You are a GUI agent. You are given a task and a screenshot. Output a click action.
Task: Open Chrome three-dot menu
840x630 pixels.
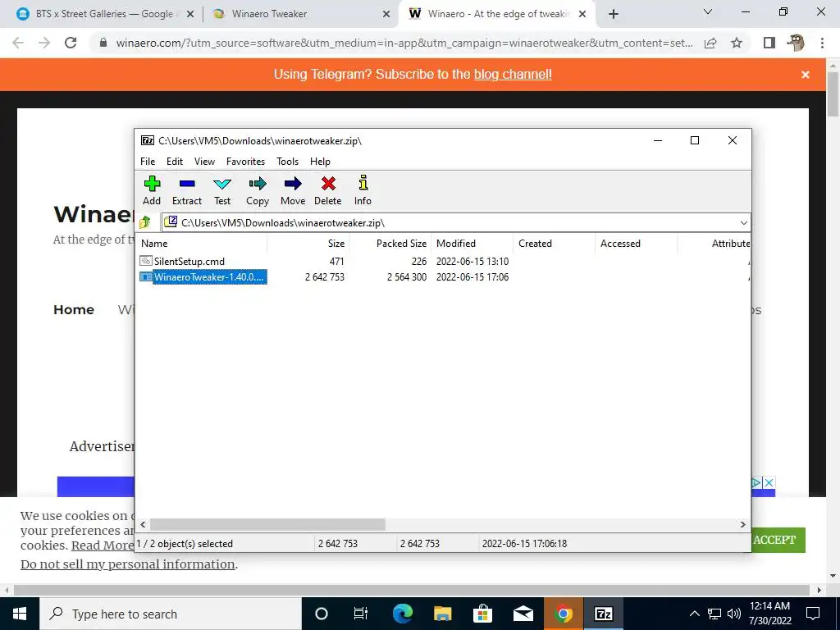click(x=822, y=43)
